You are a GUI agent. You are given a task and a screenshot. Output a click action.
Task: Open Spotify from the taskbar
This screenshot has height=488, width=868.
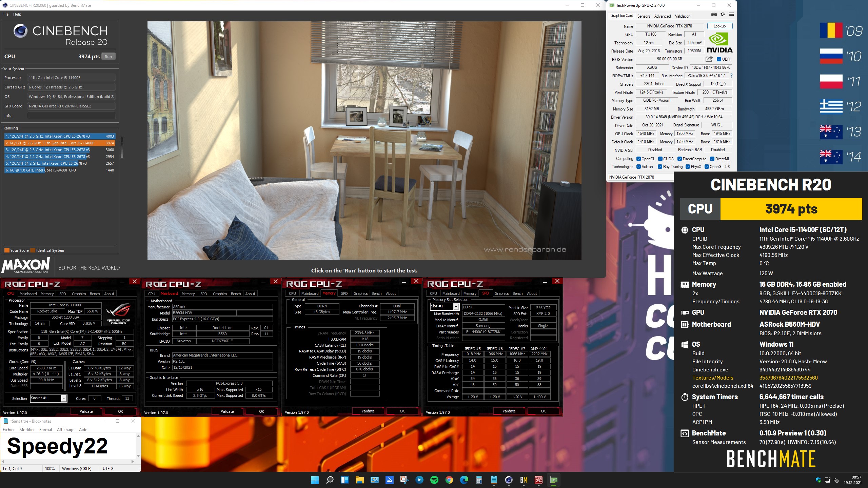[434, 480]
